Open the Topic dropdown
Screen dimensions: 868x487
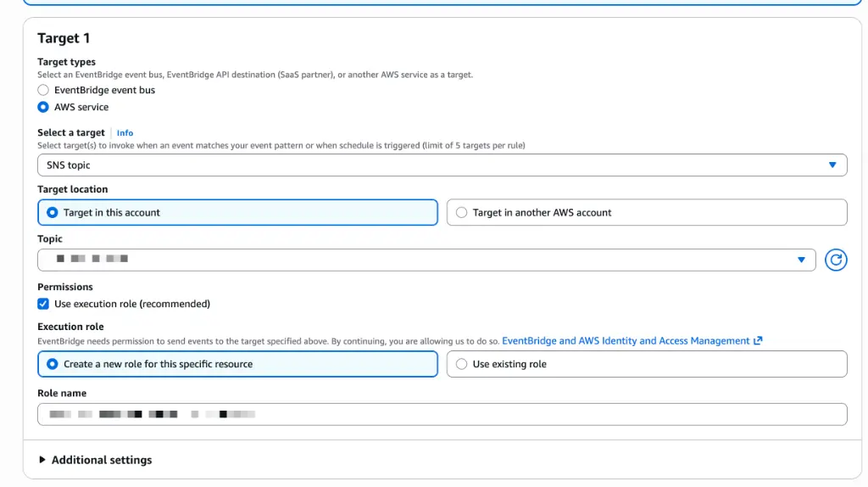tap(426, 260)
